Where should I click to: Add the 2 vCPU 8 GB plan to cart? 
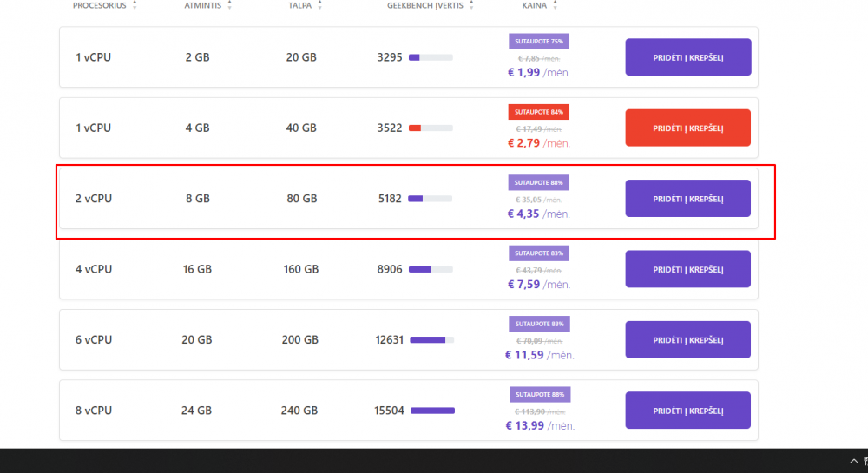pyautogui.click(x=687, y=199)
